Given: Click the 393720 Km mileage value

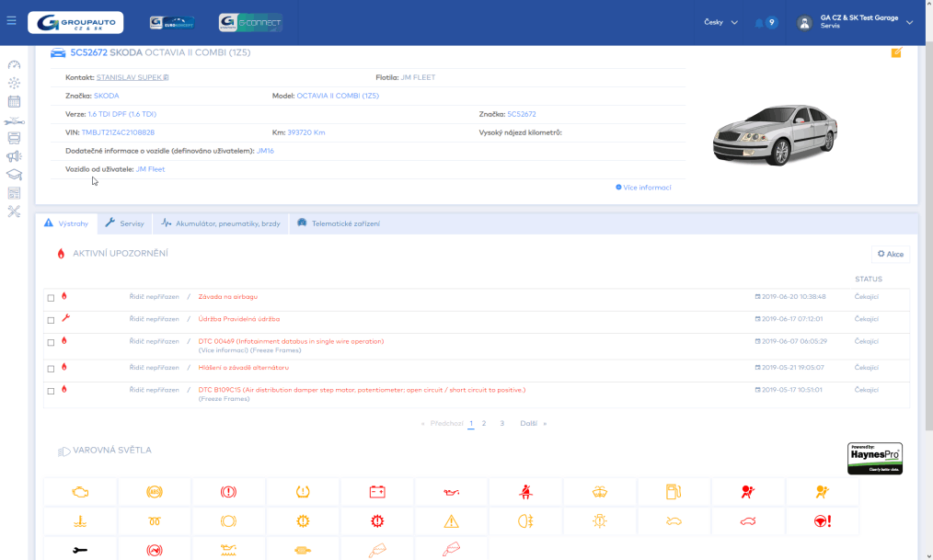Looking at the screenshot, I should coord(305,132).
